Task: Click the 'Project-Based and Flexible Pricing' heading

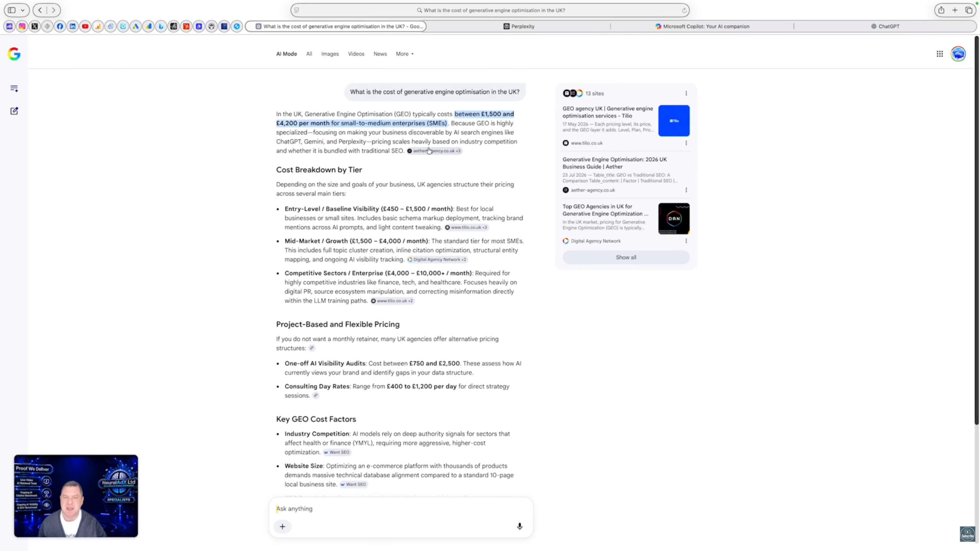Action: pos(338,324)
